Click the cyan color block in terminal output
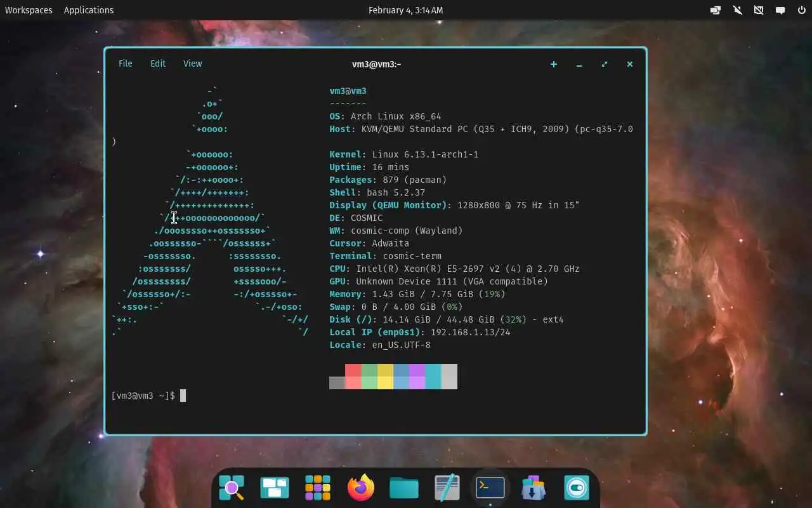The height and width of the screenshot is (508, 812). [433, 376]
